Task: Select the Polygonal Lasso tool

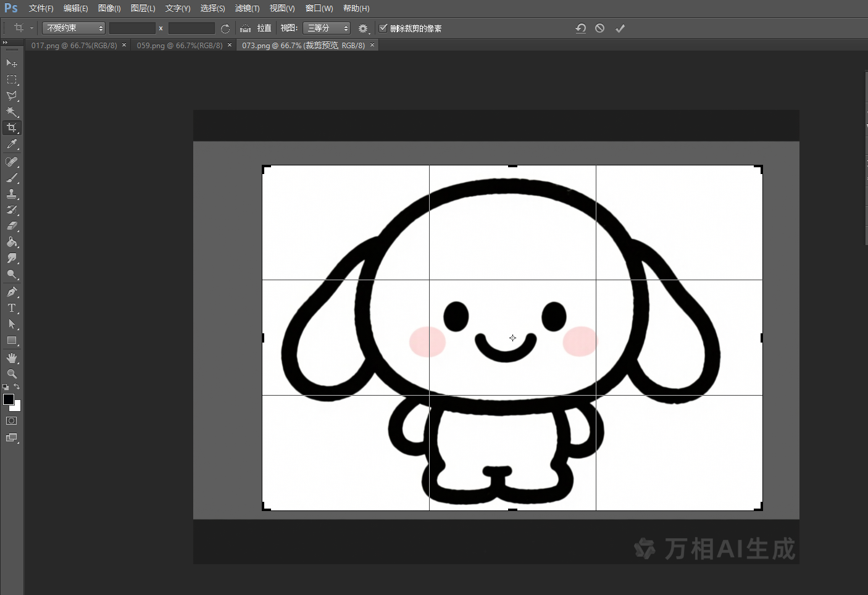Action: [12, 96]
